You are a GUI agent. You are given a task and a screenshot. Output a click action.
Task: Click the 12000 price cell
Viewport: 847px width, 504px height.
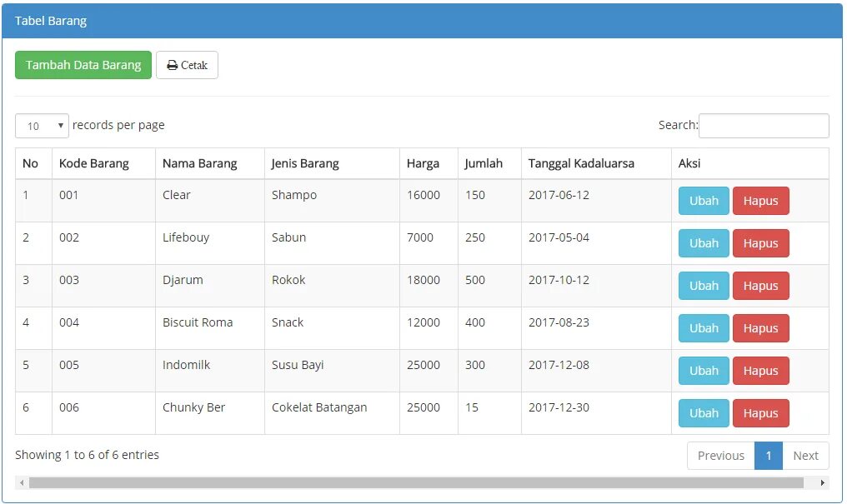[x=429, y=328]
